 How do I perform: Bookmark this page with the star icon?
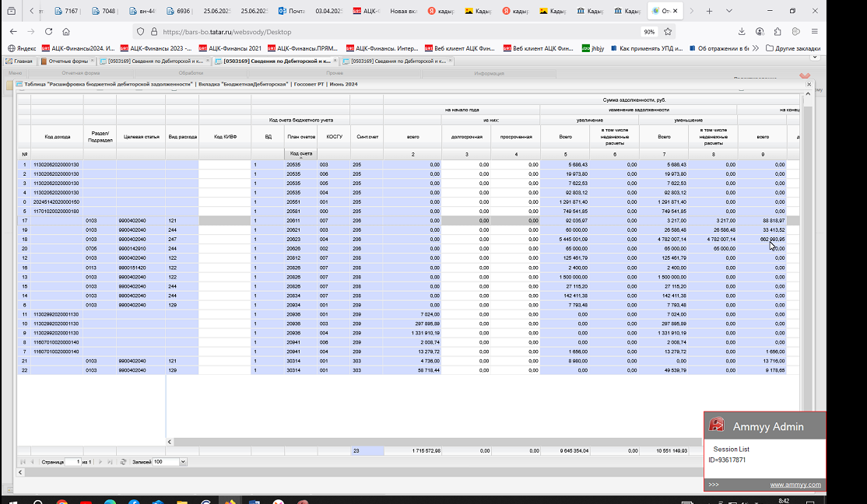[x=668, y=32]
